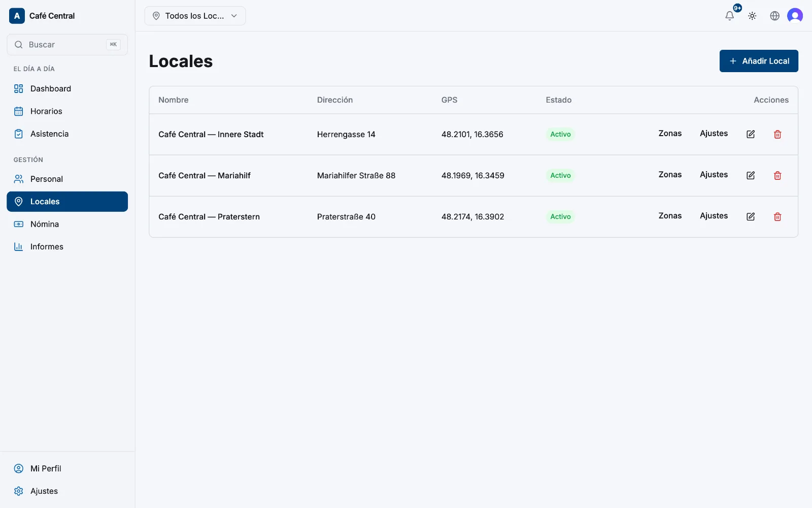
Task: Open Horarios in sidebar
Action: coord(67,111)
